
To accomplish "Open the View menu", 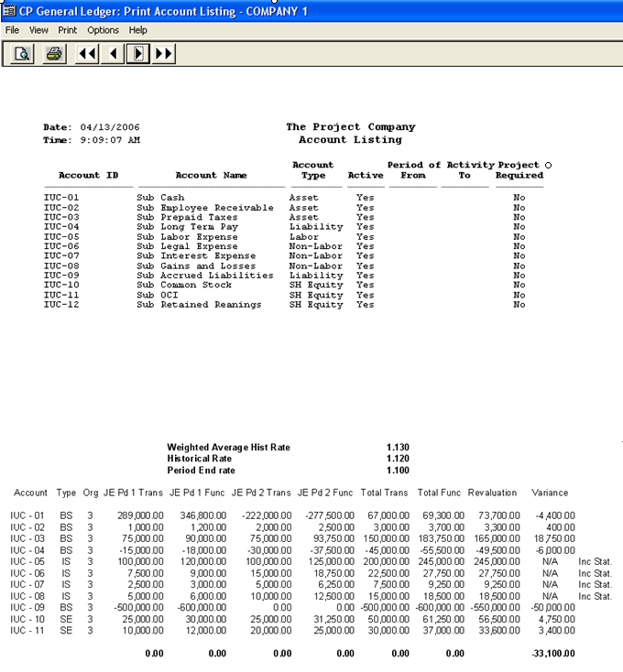I will click(x=38, y=30).
